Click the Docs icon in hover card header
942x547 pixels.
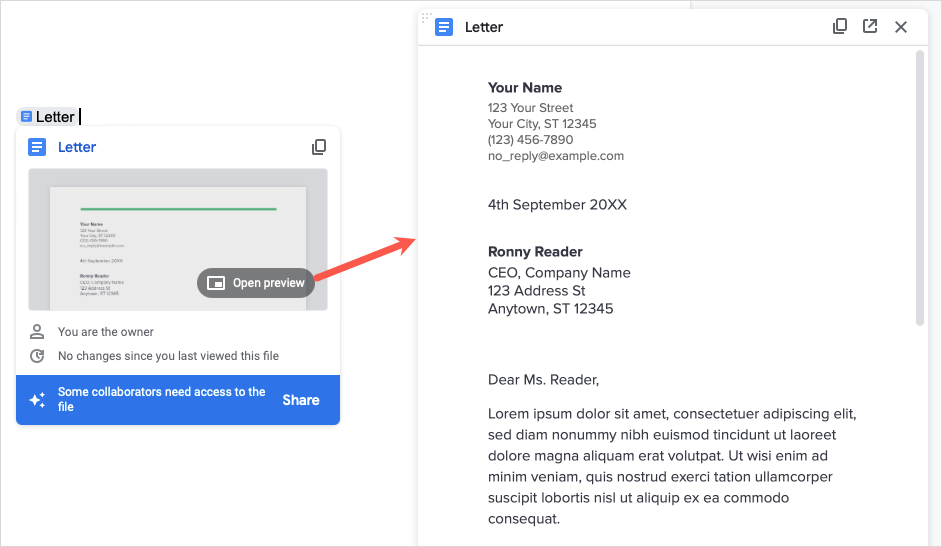[x=37, y=147]
